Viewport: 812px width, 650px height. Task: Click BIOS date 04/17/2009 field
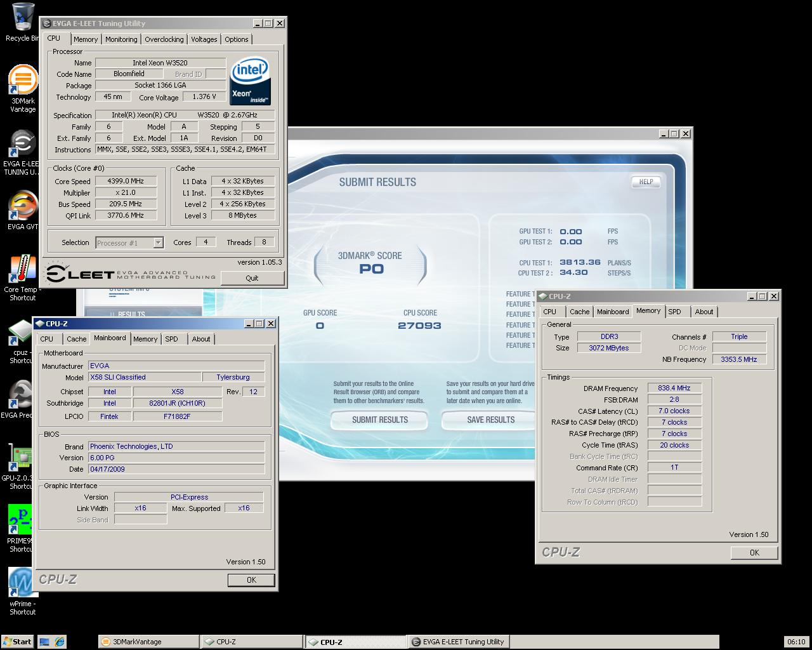[176, 469]
